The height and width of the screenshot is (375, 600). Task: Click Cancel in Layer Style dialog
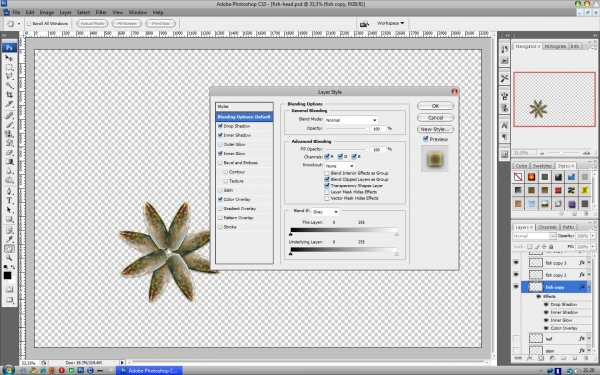[435, 117]
